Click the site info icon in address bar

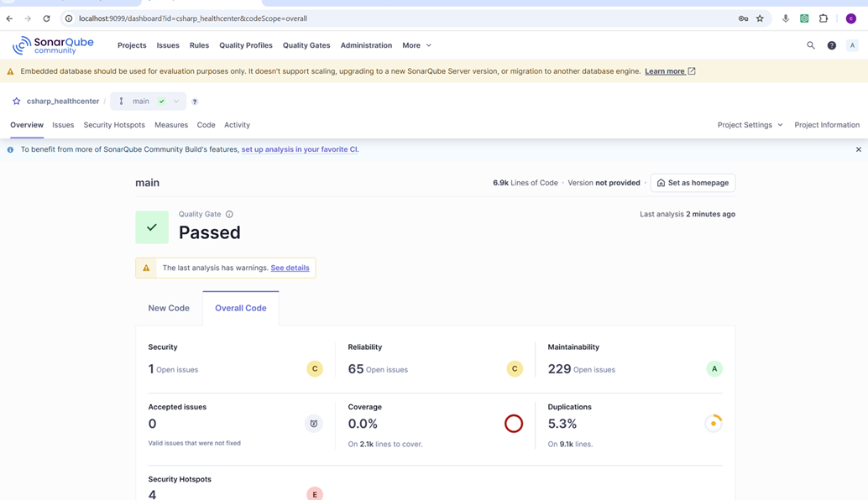pyautogui.click(x=69, y=18)
